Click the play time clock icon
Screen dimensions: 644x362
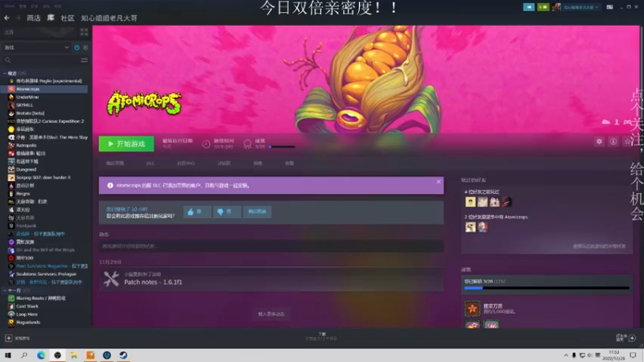coord(206,144)
